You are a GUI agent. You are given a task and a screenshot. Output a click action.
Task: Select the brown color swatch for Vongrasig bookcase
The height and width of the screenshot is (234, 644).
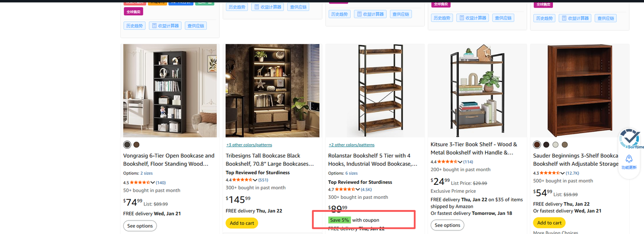pos(136,145)
